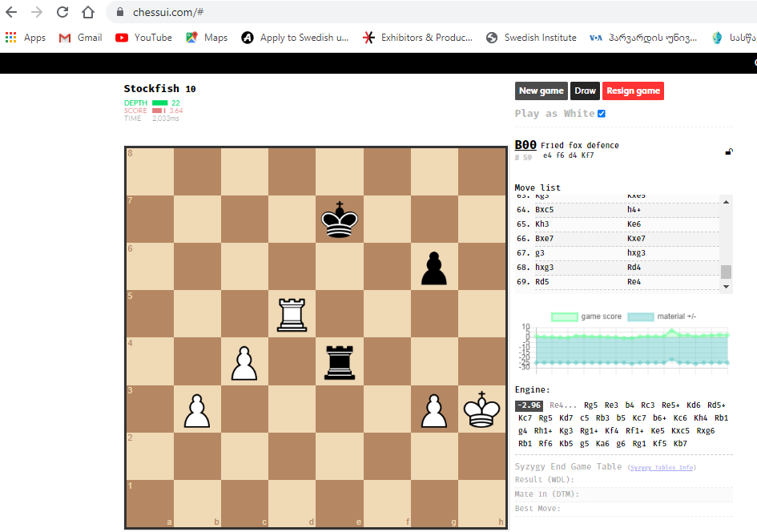
Task: Open the Syzygy Tables Info link
Action: [662, 467]
